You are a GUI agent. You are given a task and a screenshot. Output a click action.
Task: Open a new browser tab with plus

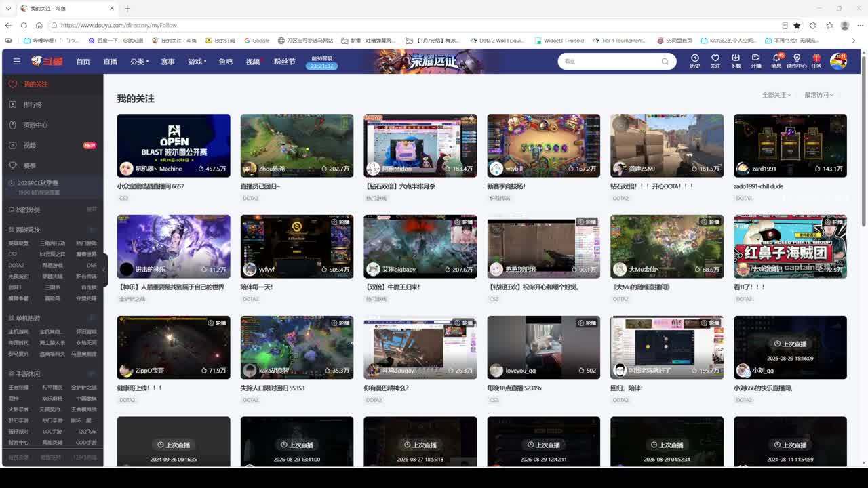tap(127, 8)
